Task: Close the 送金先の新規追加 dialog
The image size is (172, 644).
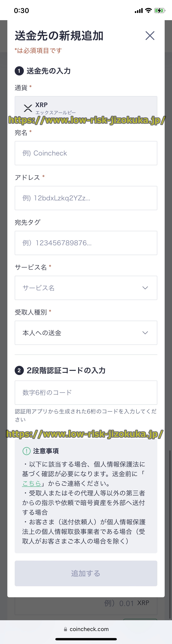Action: tap(150, 35)
